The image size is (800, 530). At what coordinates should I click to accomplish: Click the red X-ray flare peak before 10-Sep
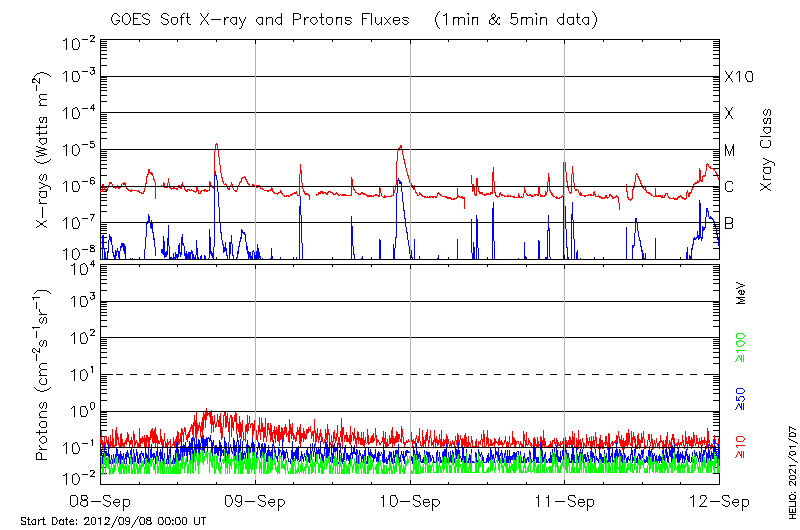coord(401,146)
